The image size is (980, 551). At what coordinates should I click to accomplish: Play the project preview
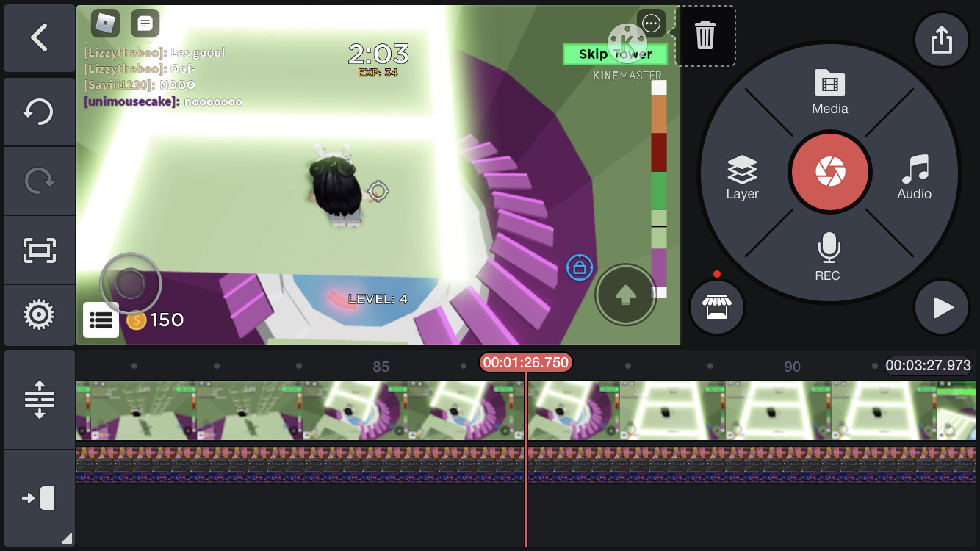(x=942, y=308)
